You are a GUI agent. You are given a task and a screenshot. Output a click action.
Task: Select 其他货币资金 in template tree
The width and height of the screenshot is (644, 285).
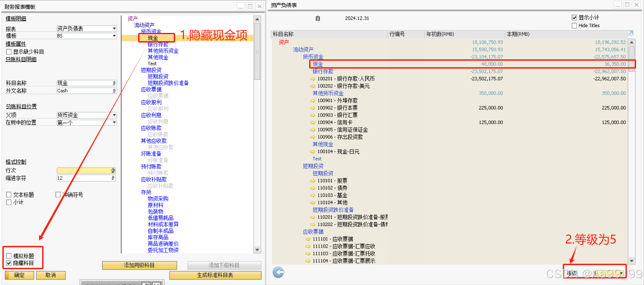point(163,51)
